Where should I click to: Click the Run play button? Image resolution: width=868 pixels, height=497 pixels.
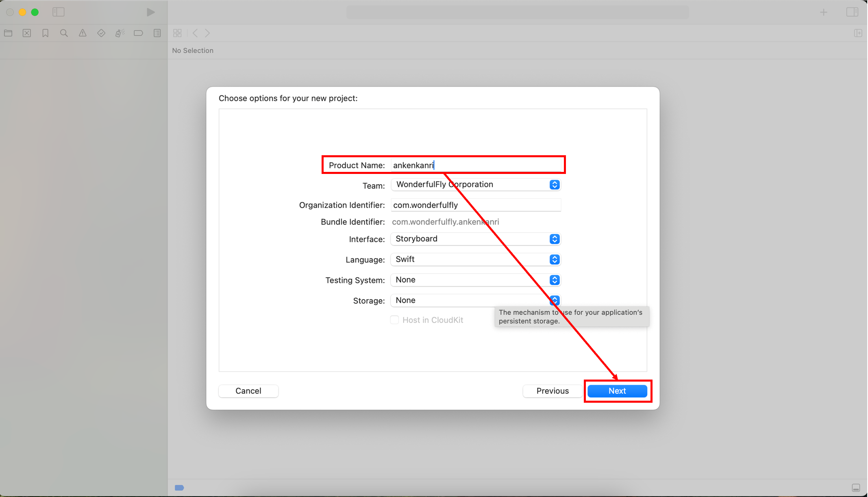click(150, 12)
